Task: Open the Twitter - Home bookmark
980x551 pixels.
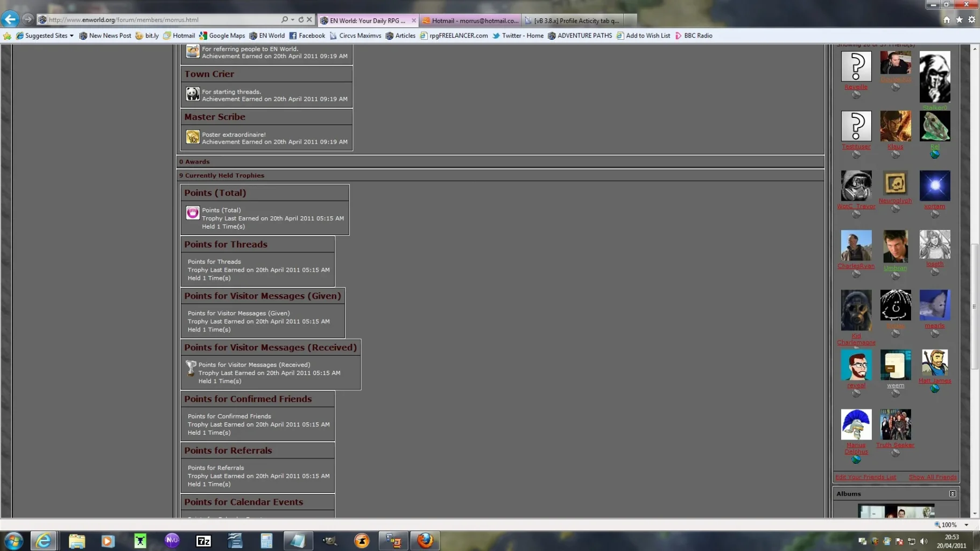Action: point(518,36)
